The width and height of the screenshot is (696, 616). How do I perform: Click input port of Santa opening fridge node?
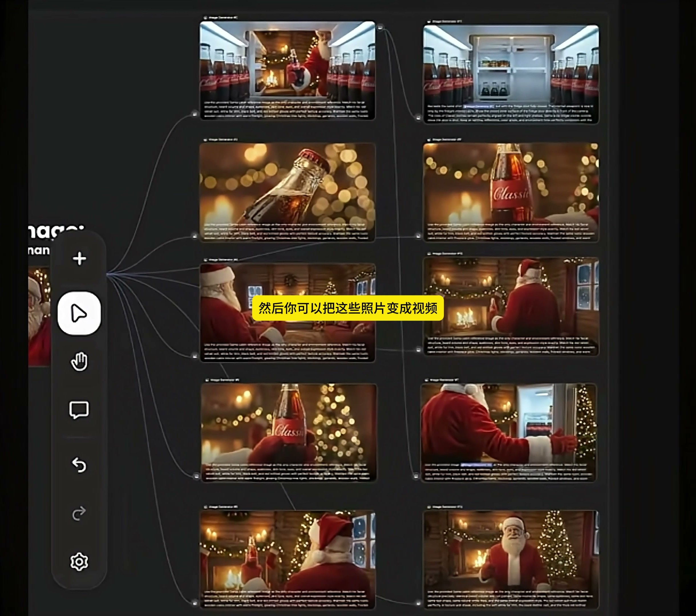pyautogui.click(x=416, y=476)
